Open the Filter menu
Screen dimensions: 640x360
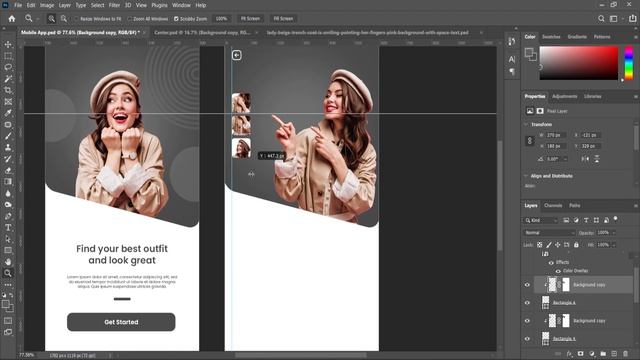[114, 5]
